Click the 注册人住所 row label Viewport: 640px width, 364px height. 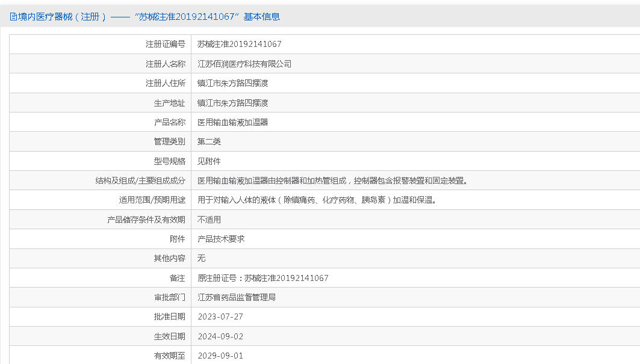point(165,83)
